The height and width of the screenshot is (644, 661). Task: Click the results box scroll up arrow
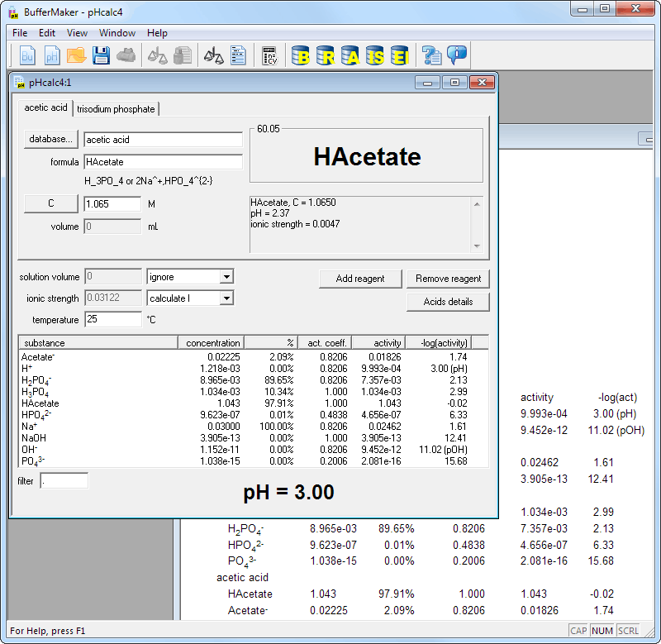[x=477, y=204]
